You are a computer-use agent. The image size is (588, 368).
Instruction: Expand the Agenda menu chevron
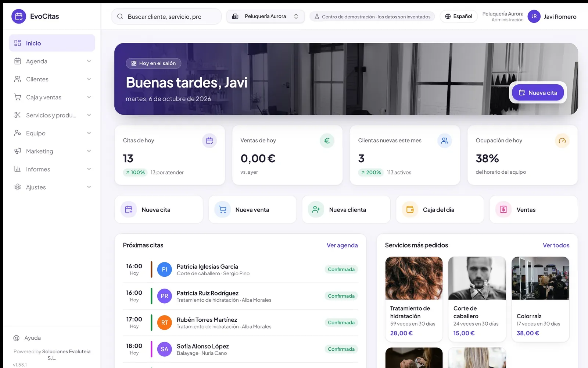(x=89, y=61)
